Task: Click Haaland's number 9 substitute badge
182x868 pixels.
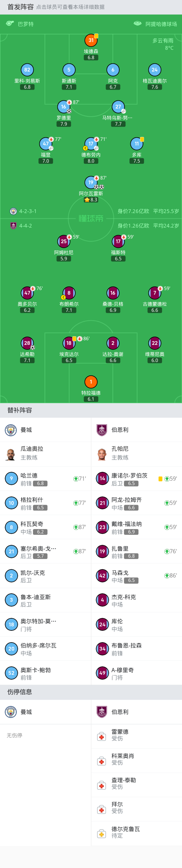Action: [11, 478]
